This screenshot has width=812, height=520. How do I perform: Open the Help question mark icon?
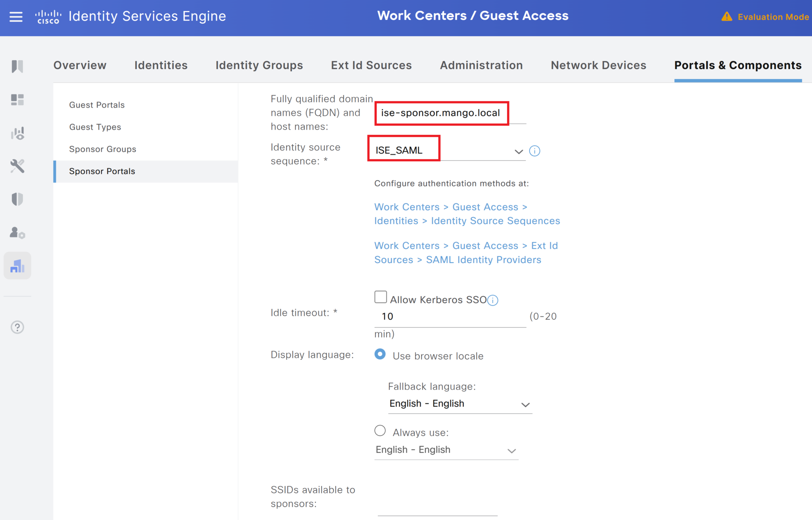coord(17,327)
